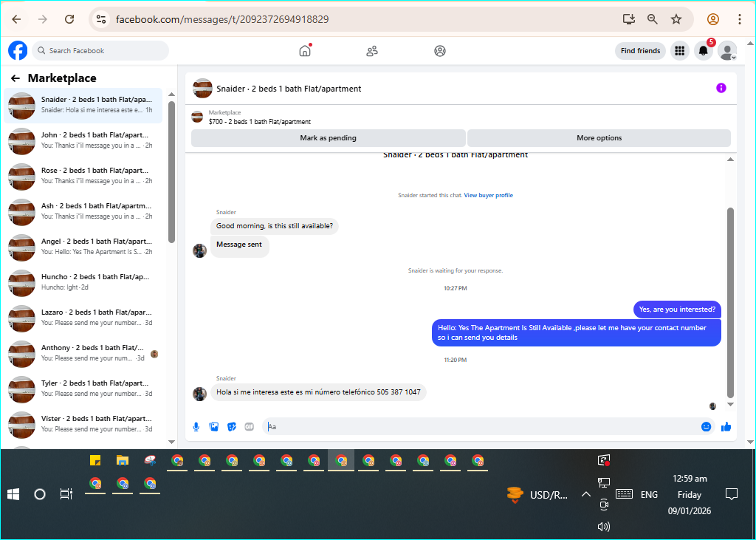The height and width of the screenshot is (540, 756).
Task: Send a thumbs up like
Action: [726, 426]
